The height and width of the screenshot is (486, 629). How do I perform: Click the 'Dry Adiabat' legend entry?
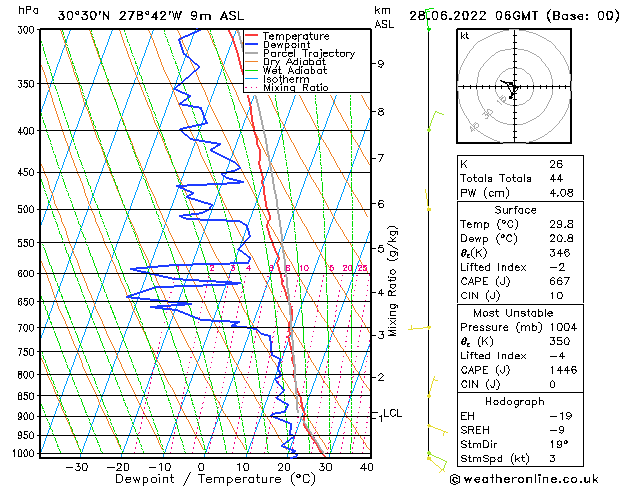coord(294,62)
